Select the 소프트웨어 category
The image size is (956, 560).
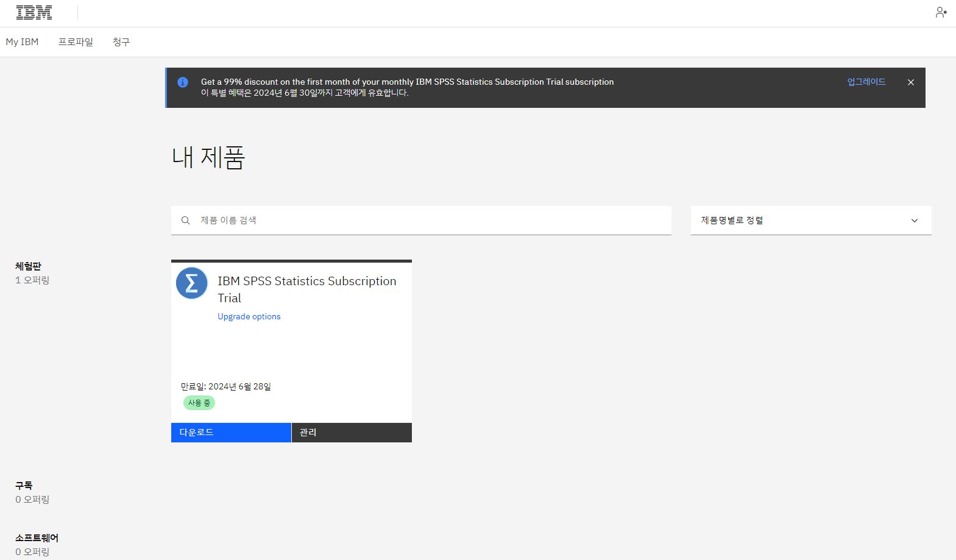(37, 538)
